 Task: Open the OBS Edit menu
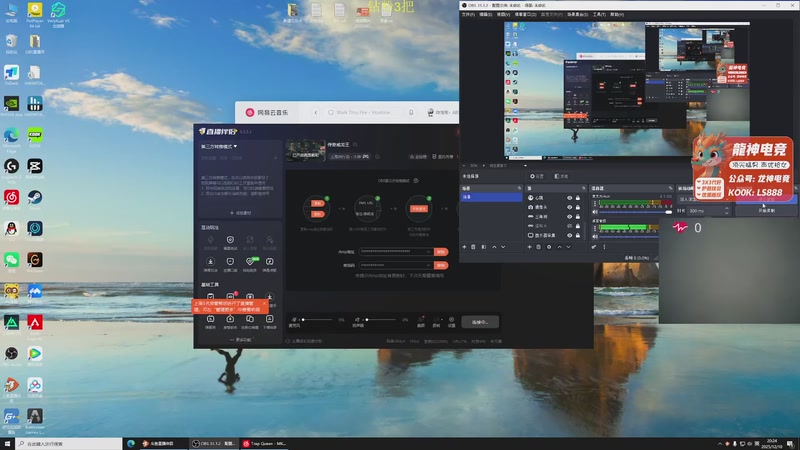tap(485, 14)
